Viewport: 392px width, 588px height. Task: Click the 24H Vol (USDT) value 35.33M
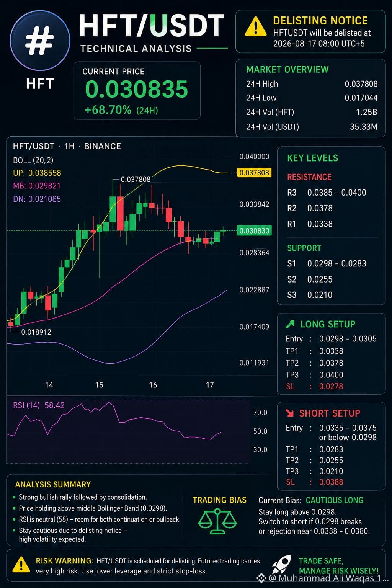click(364, 127)
